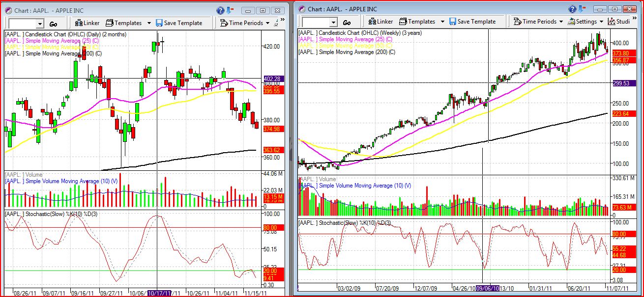Click the app icon in the weekly chart title bar
Viewport: 644px width, 297px height.
[301, 9]
